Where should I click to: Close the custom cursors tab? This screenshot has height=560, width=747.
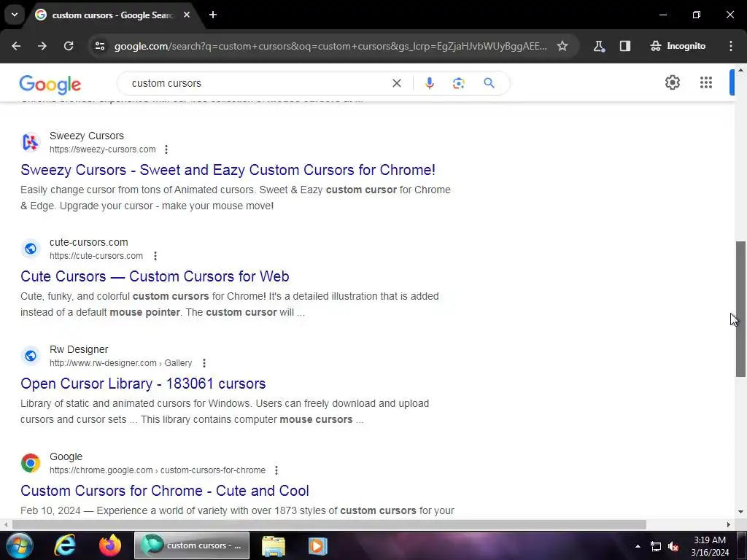pos(187,15)
